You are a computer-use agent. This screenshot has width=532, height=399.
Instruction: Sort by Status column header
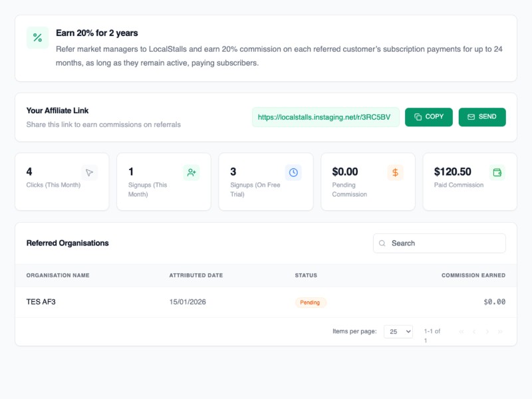pyautogui.click(x=306, y=275)
